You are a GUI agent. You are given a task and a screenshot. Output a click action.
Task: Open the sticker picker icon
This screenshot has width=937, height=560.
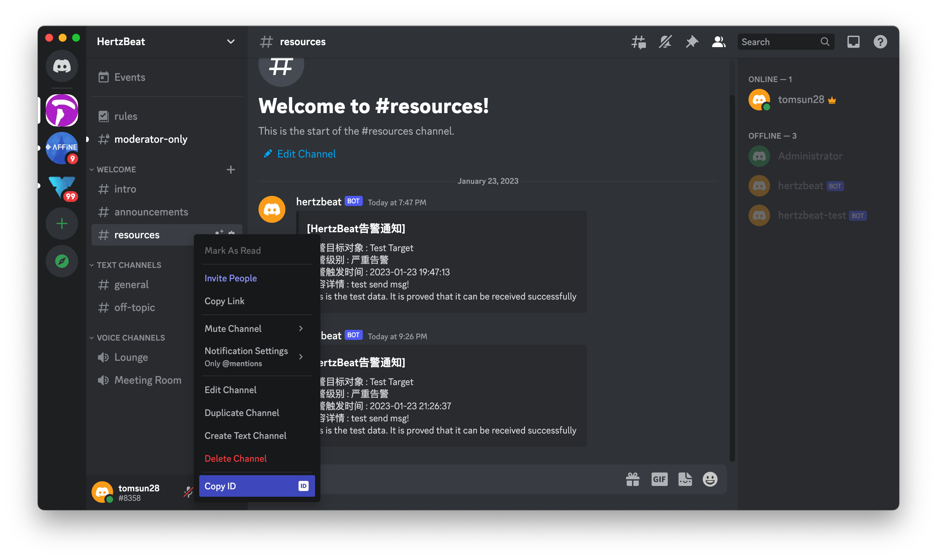point(685,479)
